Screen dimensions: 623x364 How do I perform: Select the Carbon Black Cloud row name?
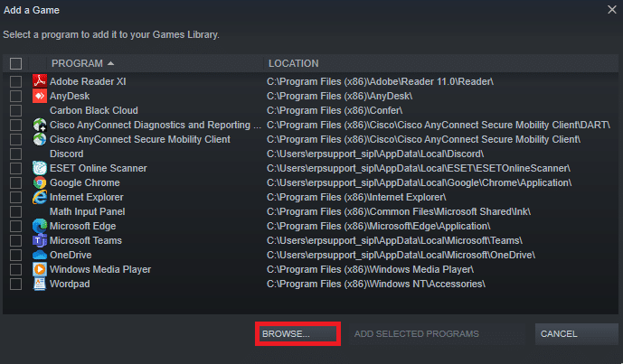click(x=94, y=110)
